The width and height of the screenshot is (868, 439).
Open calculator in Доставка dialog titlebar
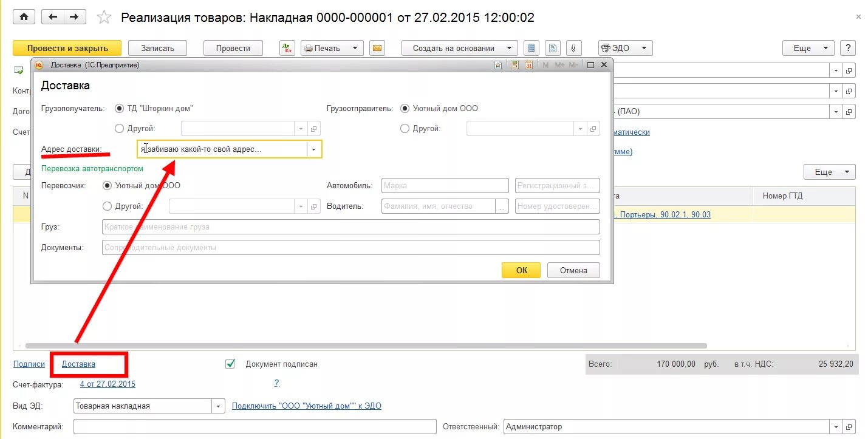(x=514, y=65)
